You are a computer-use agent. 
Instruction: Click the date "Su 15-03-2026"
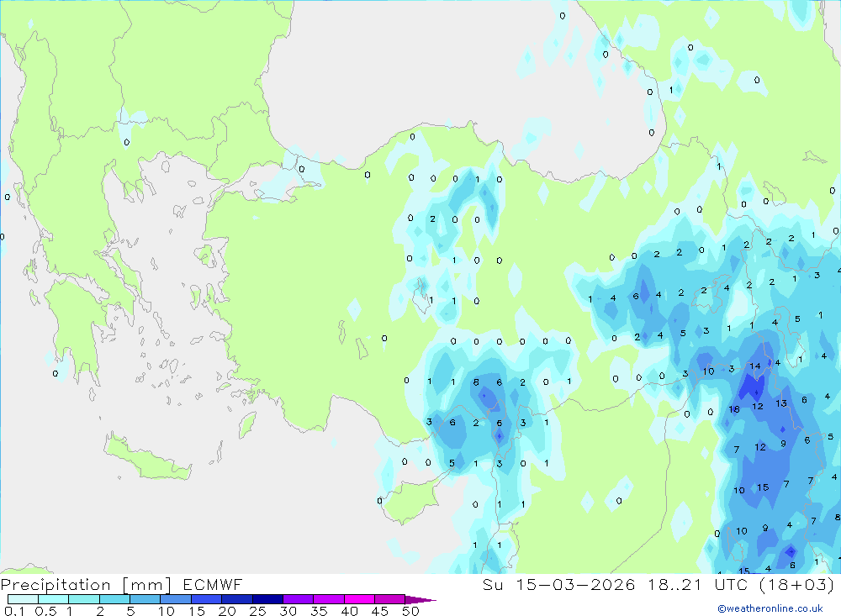tap(558, 584)
